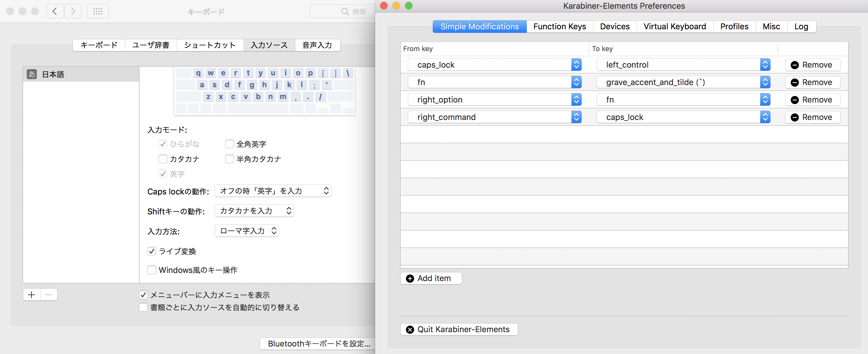The width and height of the screenshot is (868, 354).
Task: Click the あ icon beside 日本語
Action: (x=32, y=74)
